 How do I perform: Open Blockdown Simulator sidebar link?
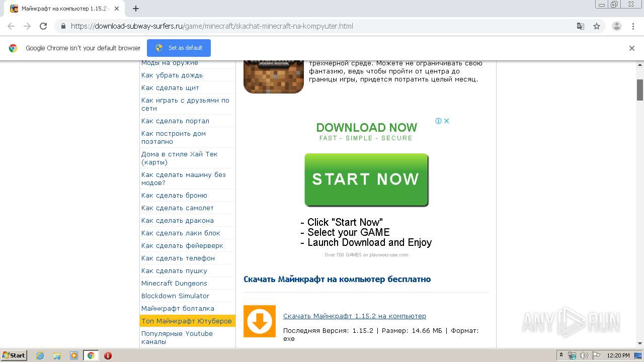[175, 296]
